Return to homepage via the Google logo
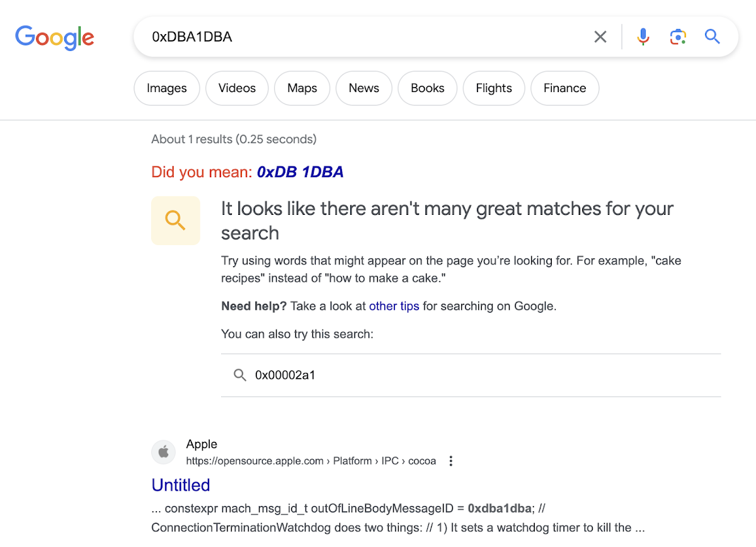756x547 pixels. point(55,38)
